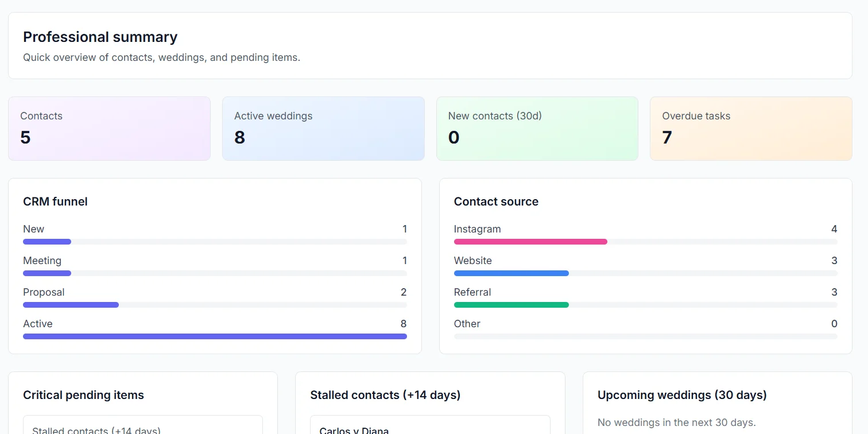Viewport: 868px width, 434px height.
Task: Select the 'Professional summary' heading
Action: [x=100, y=37]
